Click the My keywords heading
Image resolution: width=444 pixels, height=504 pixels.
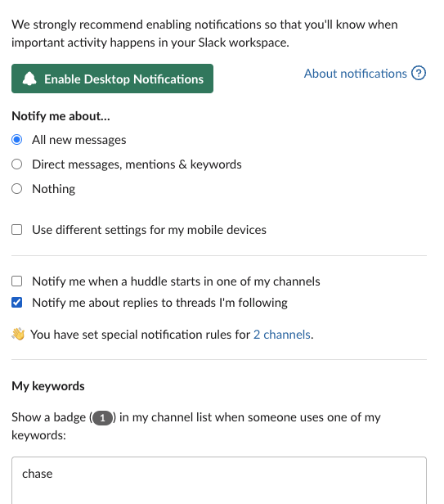tap(48, 386)
